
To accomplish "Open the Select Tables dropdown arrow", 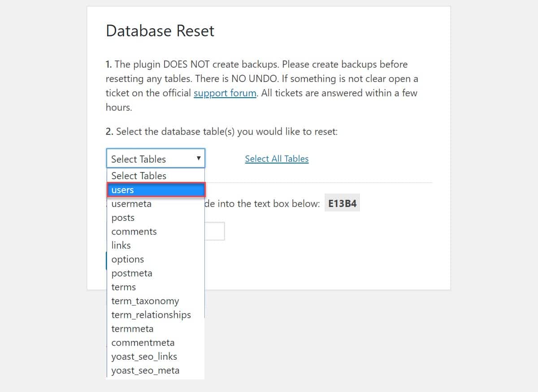I will click(199, 158).
